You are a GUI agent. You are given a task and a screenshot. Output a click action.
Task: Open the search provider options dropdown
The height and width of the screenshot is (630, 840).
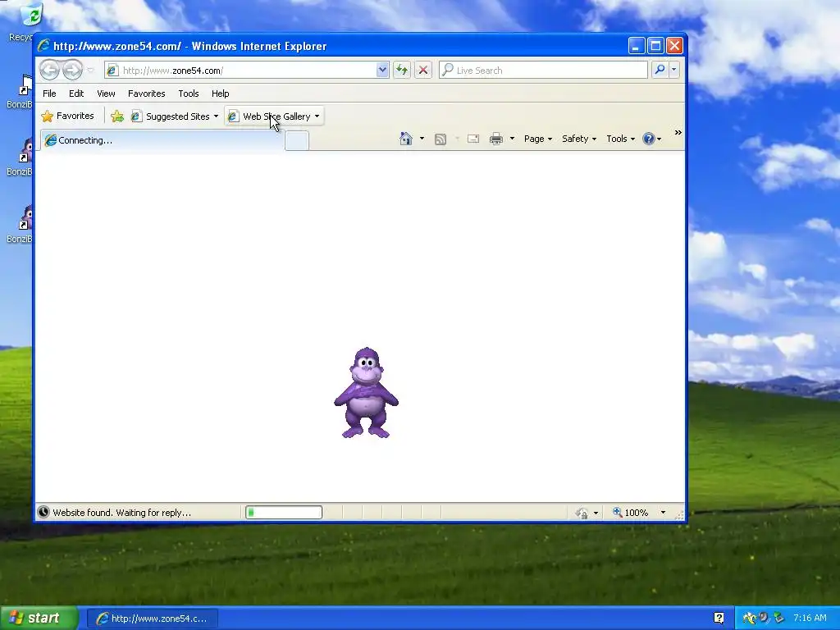point(674,70)
